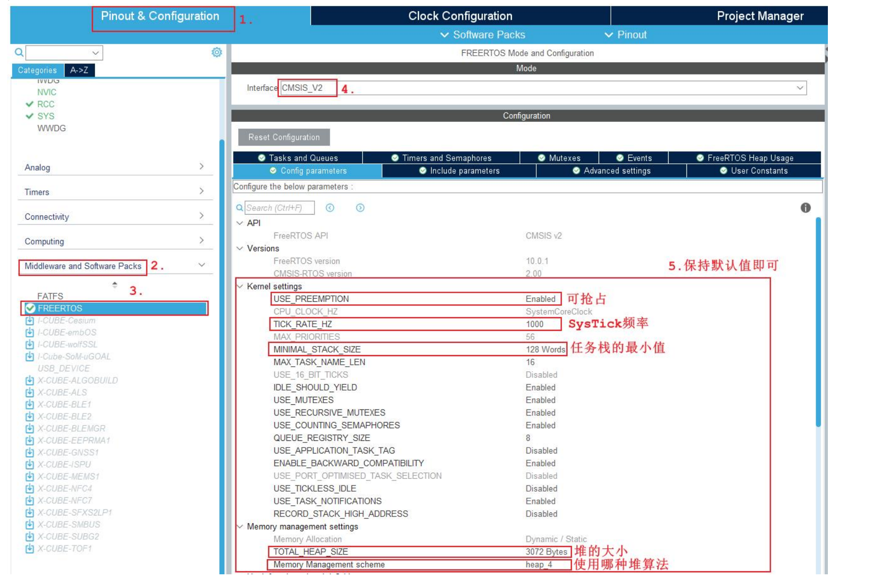The image size is (871, 588).
Task: Click the download icon beside X-CUBE-EEPRMA1
Action: (x=29, y=440)
